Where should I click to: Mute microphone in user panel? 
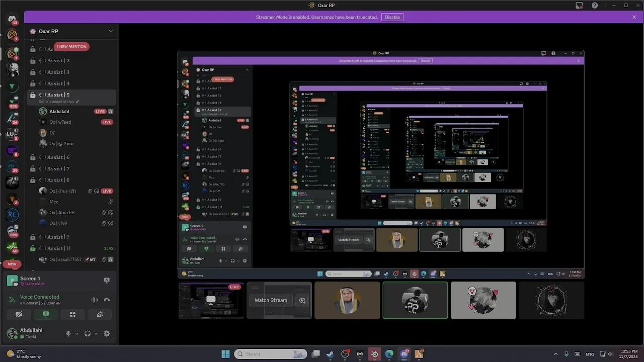(68, 333)
